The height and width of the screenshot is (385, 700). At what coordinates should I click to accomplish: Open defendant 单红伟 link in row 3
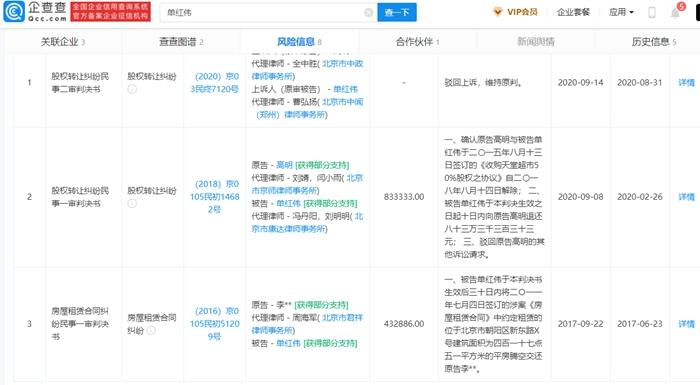288,343
